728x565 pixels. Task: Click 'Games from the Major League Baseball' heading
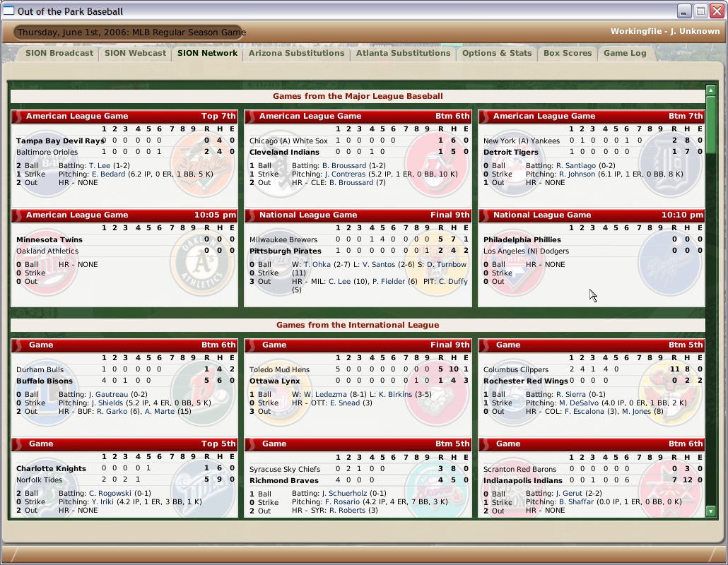pyautogui.click(x=358, y=96)
